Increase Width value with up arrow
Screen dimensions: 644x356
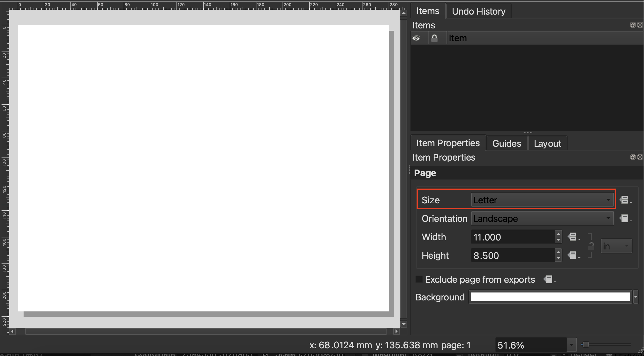tap(558, 234)
